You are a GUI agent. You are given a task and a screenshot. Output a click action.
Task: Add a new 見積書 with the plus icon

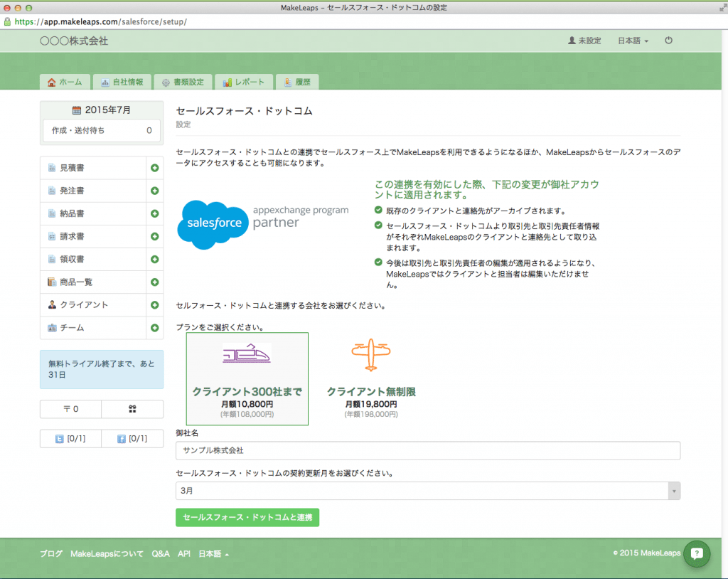(154, 168)
